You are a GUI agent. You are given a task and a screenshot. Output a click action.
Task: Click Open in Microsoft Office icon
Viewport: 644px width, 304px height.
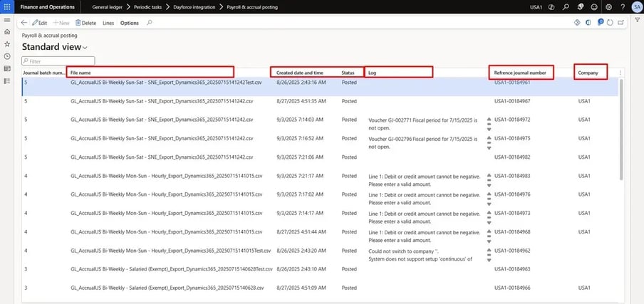click(588, 23)
